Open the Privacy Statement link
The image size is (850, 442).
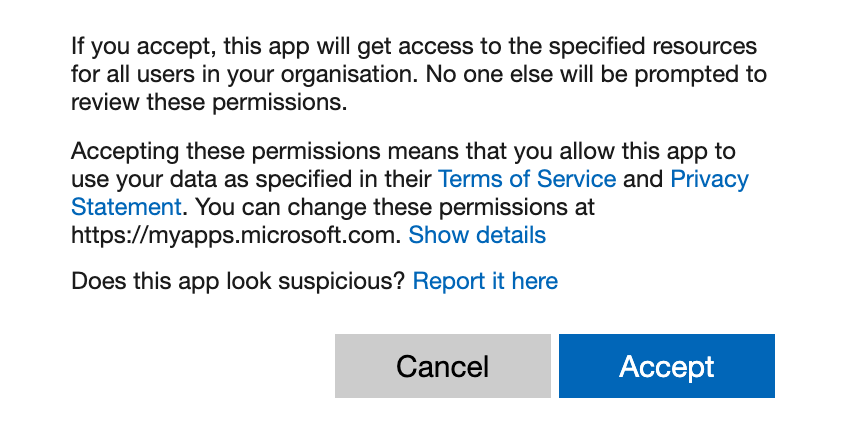709,179
